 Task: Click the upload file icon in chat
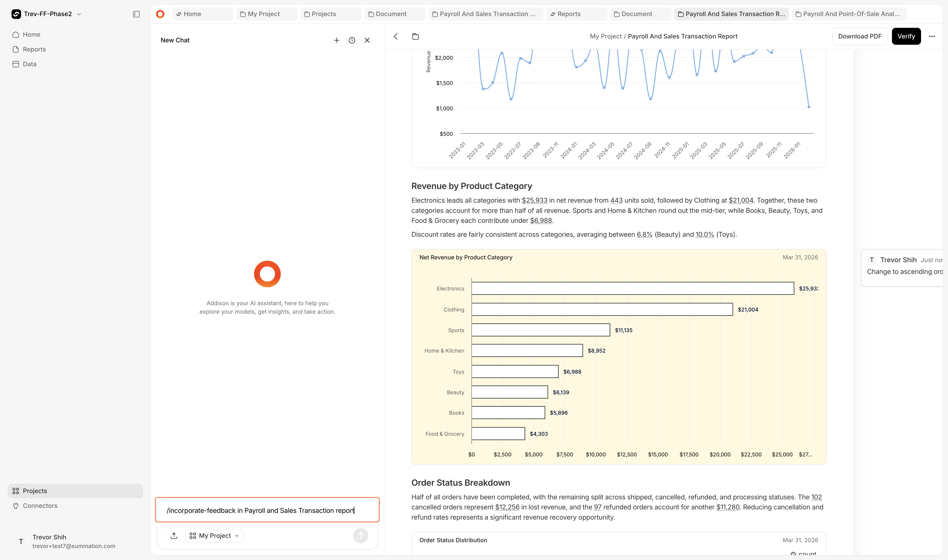pyautogui.click(x=174, y=535)
